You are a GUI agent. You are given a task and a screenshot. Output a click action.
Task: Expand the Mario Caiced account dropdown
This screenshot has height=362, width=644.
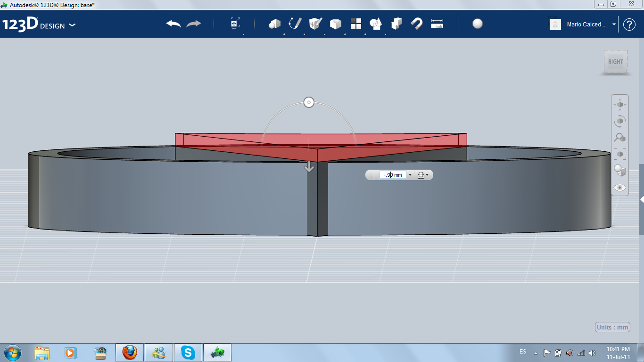614,25
